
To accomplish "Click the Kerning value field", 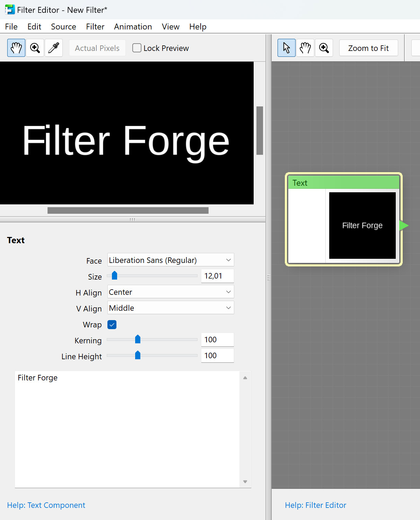I will 217,340.
